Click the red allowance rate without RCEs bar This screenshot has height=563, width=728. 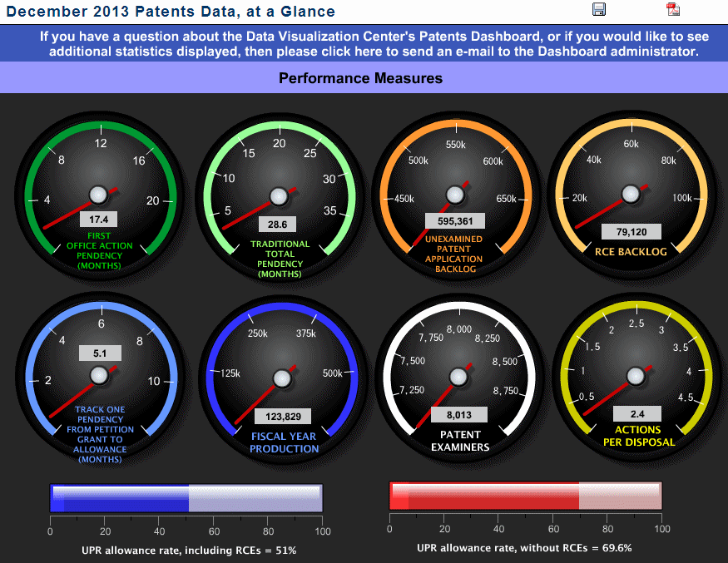(526, 496)
